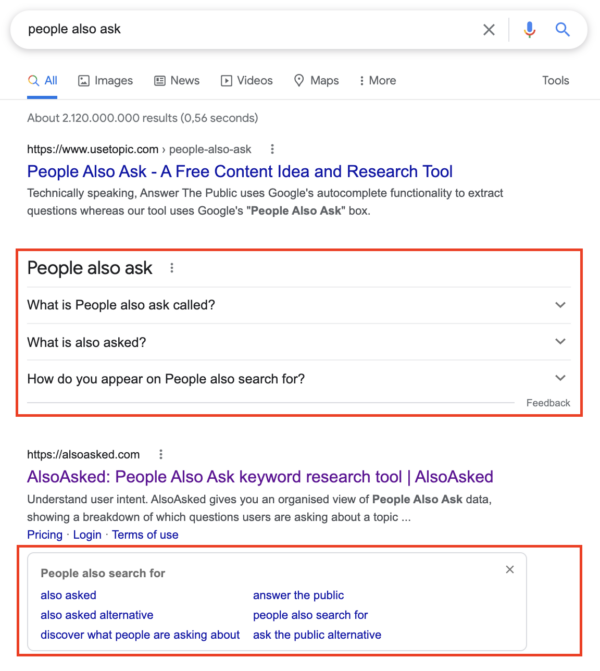Start voice search with the microphone icon
Viewport: 600px width, 671px height.
tap(529, 30)
